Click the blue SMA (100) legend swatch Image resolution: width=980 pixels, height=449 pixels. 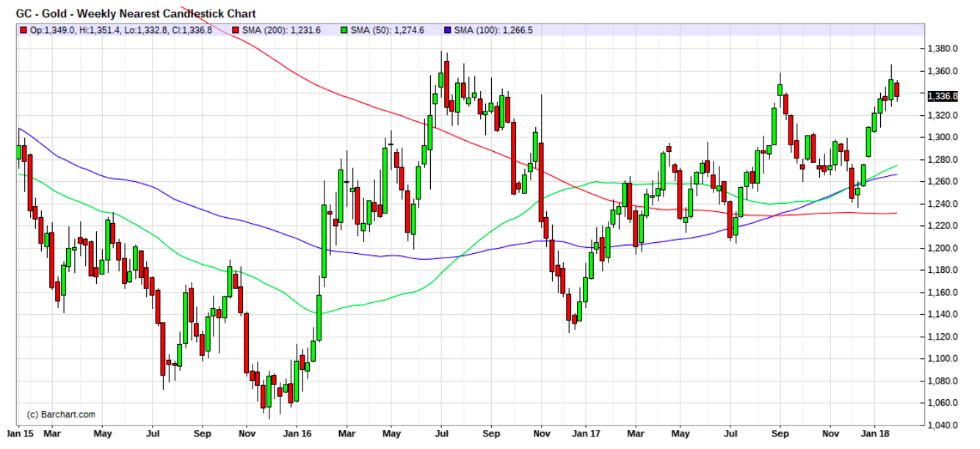448,30
